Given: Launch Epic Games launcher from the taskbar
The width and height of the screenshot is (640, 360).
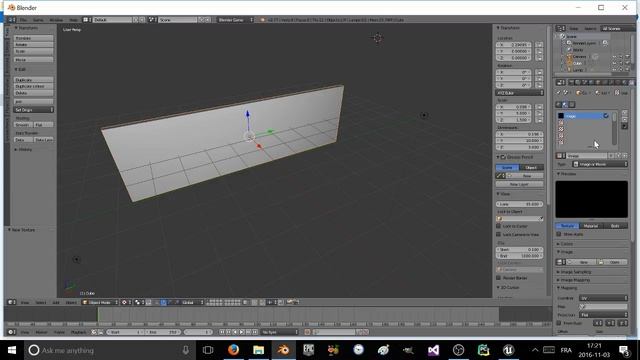Looking at the screenshot, I should 308,350.
